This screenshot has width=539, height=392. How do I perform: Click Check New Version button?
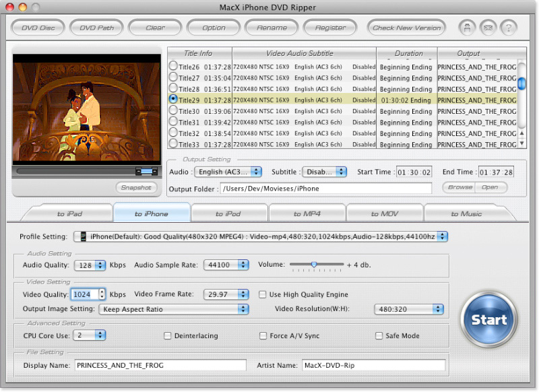pyautogui.click(x=407, y=28)
